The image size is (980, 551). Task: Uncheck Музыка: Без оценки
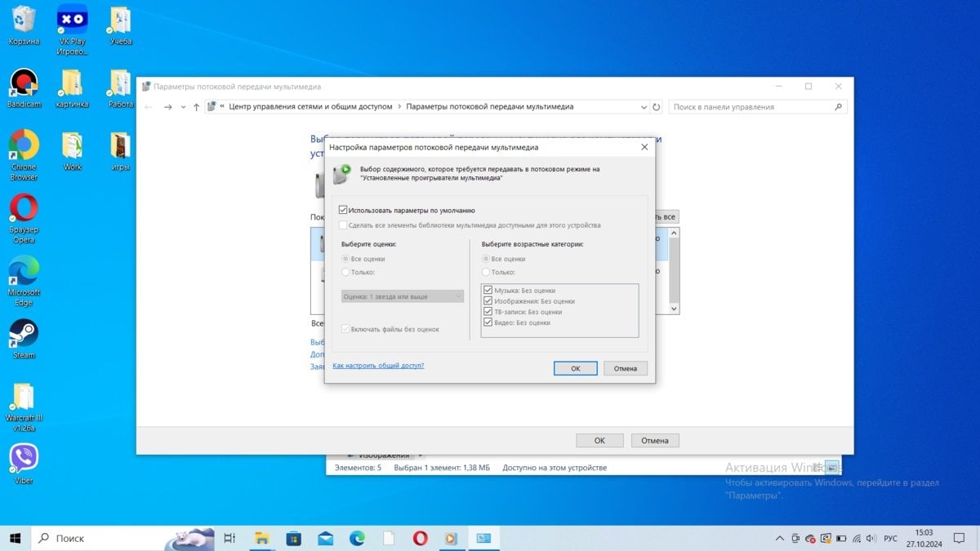(488, 290)
